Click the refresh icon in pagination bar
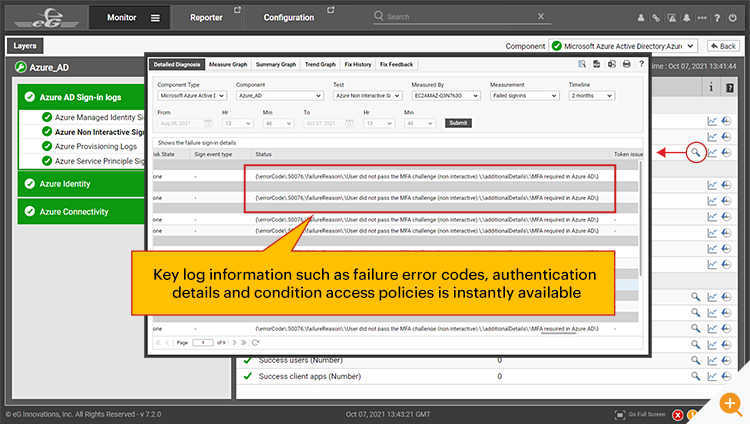Screen dimensions: 750x424 (x=255, y=343)
